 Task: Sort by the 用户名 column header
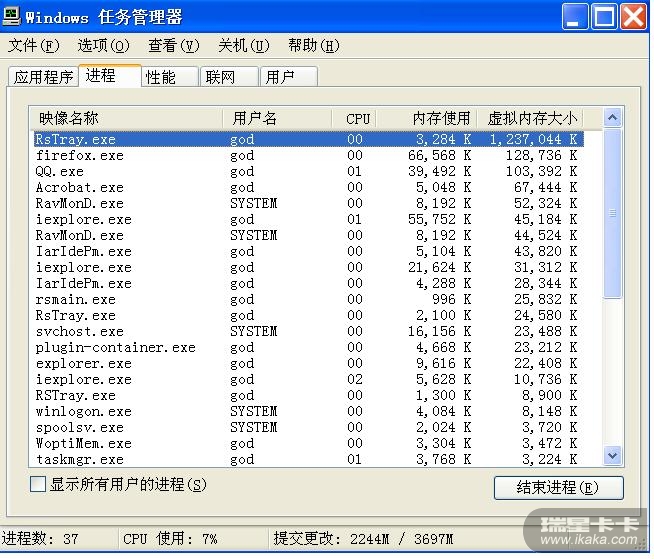pos(277,118)
